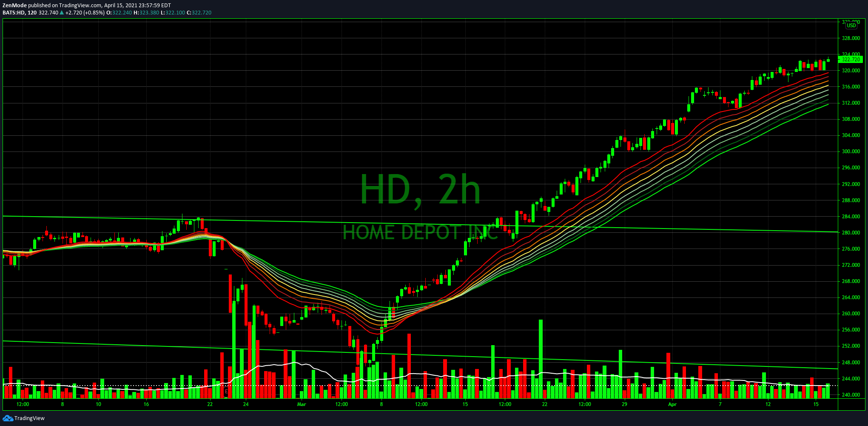Click the 272.000 price axis label
The width and height of the screenshot is (868, 426).
tap(851, 265)
